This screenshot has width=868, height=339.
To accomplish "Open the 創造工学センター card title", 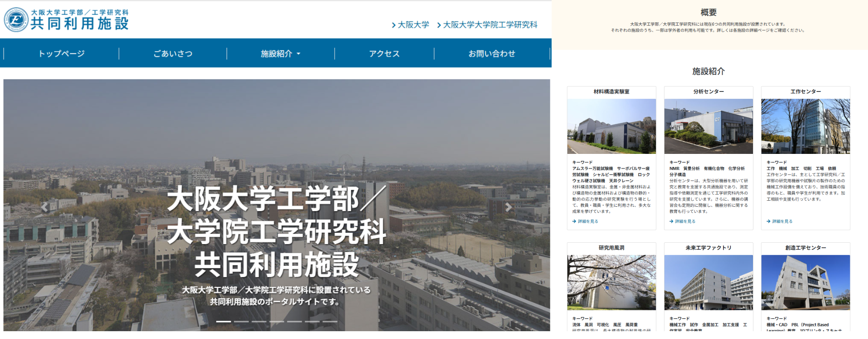I will tap(806, 248).
